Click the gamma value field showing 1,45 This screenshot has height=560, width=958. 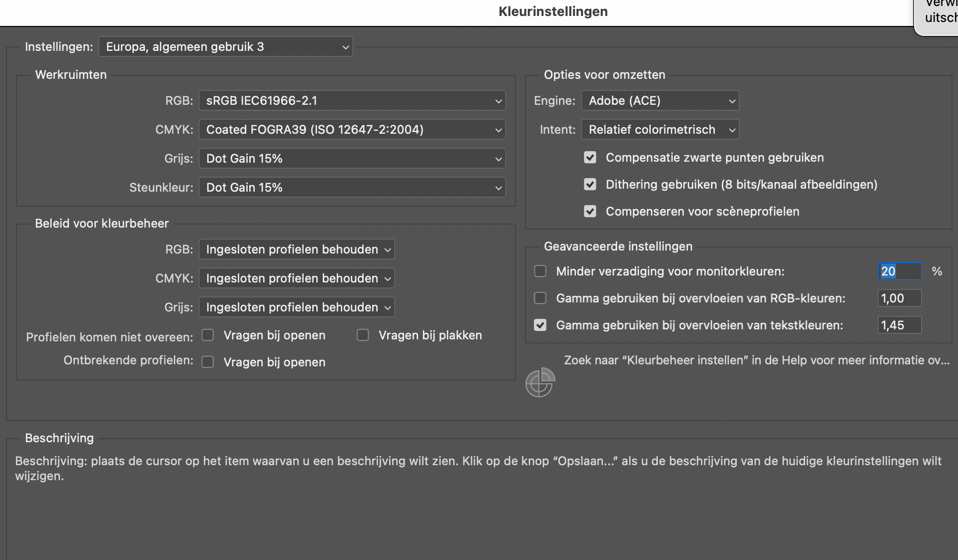click(x=899, y=325)
